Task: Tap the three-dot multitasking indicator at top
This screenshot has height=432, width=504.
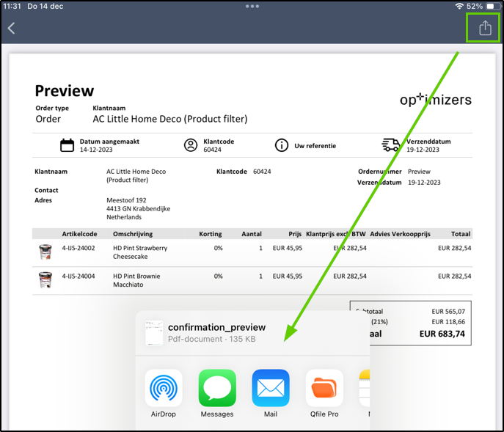Action: tap(252, 6)
